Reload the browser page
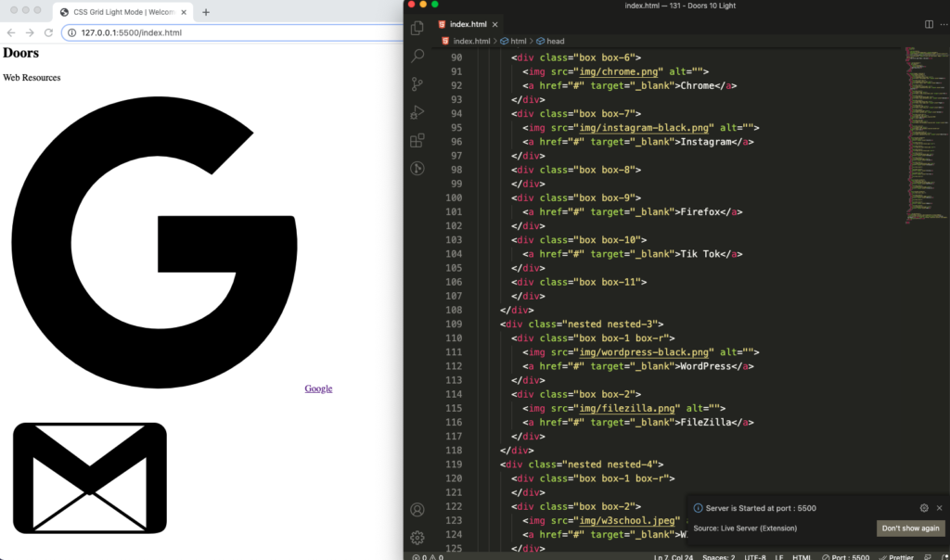Screen dimensions: 950x560 pos(48,32)
